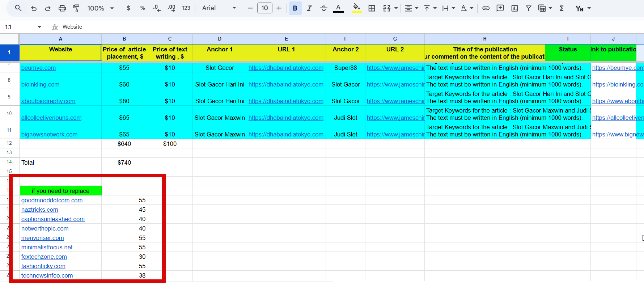Open the search menus magnifier tool
Screen dimensions: 644x283
(18, 8)
